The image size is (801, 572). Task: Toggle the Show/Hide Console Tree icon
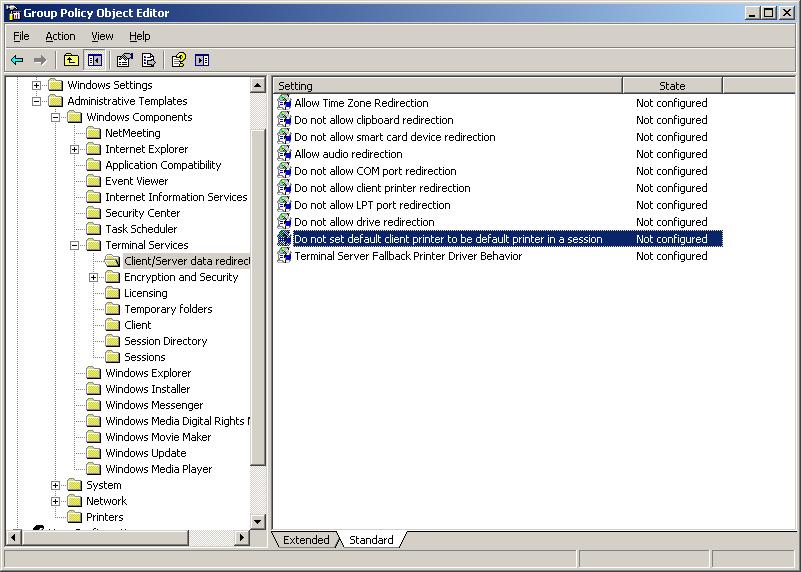pos(95,60)
